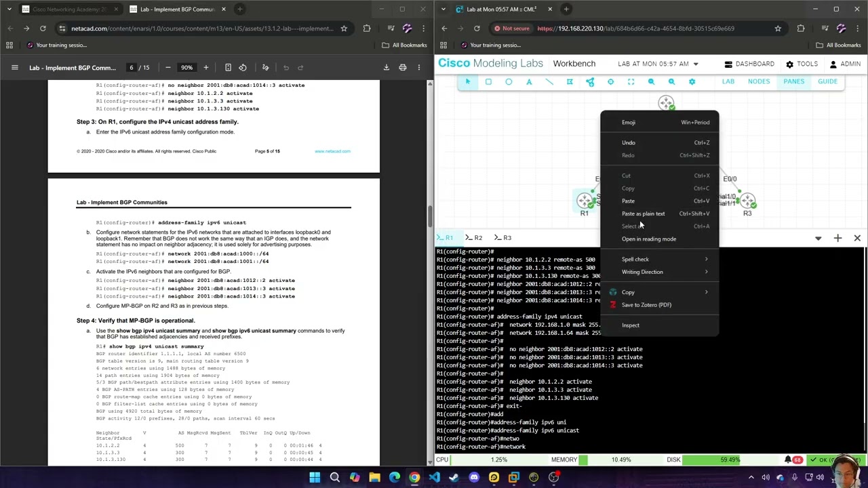Download the PDF document

(386, 67)
